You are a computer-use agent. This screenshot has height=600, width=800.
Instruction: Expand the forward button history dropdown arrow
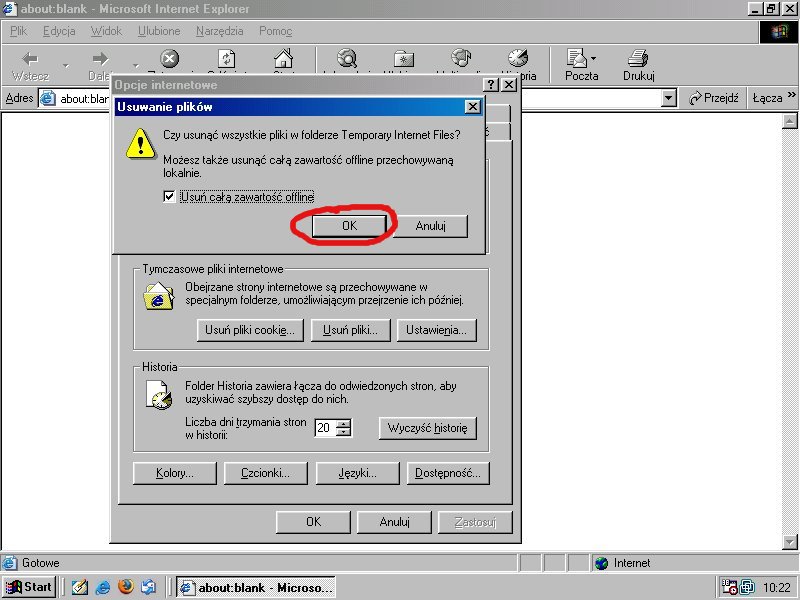pos(136,65)
